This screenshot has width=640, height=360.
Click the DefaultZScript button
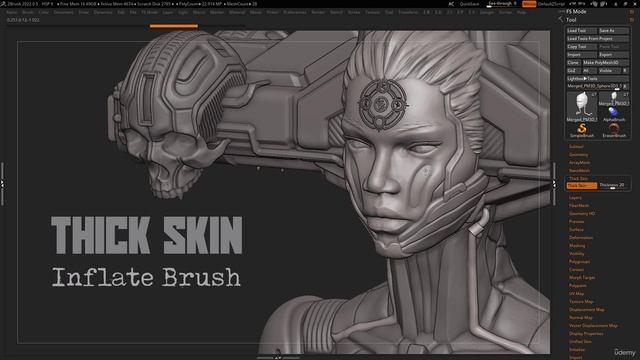551,4
